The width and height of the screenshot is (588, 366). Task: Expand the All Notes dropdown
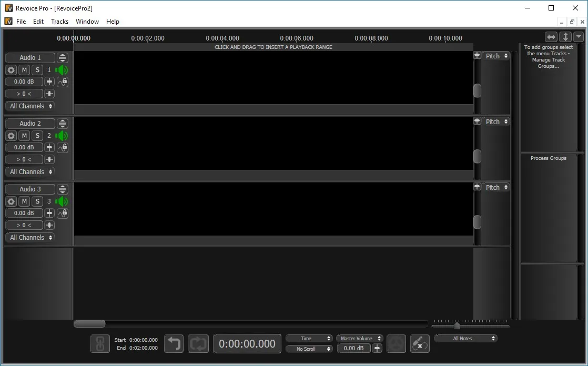click(466, 338)
